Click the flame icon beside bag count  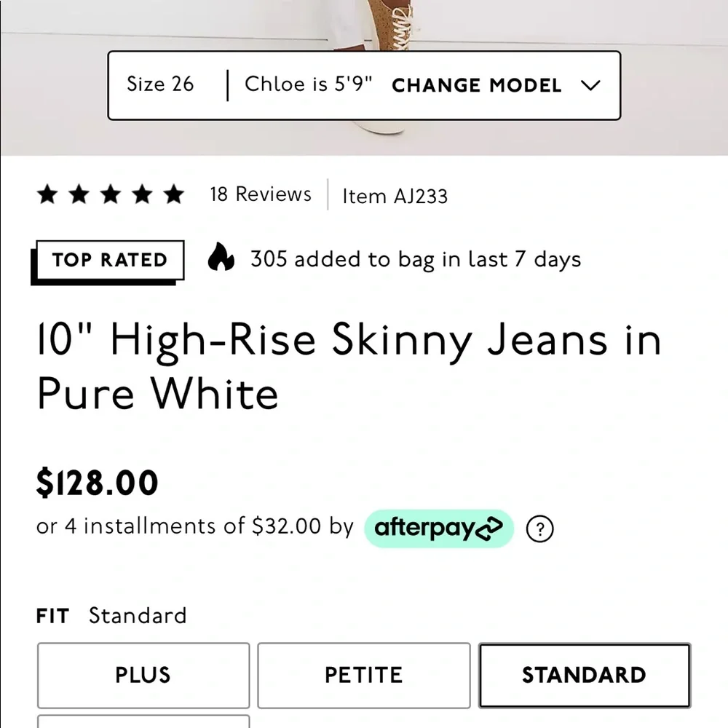pyautogui.click(x=221, y=258)
